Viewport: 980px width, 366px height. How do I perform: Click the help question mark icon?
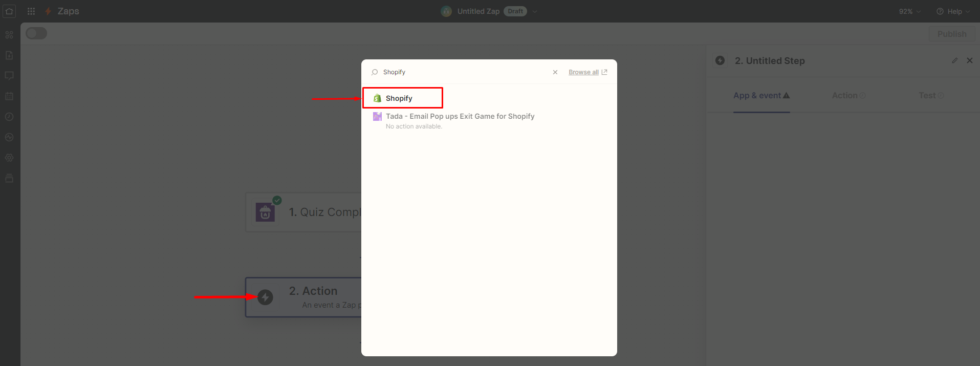point(940,11)
